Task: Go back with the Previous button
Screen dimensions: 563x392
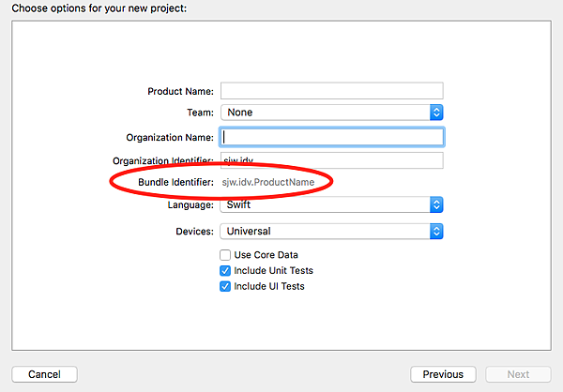Action: (443, 374)
